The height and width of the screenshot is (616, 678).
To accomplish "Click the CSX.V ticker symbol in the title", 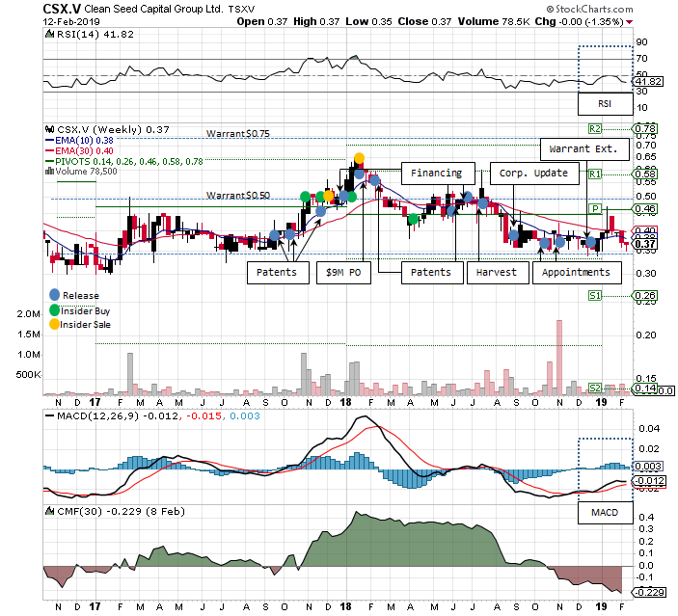I will (62, 9).
